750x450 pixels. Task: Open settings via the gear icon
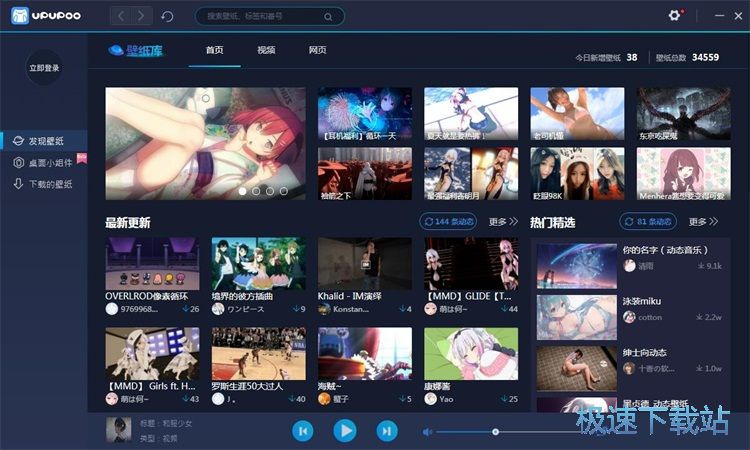[674, 16]
